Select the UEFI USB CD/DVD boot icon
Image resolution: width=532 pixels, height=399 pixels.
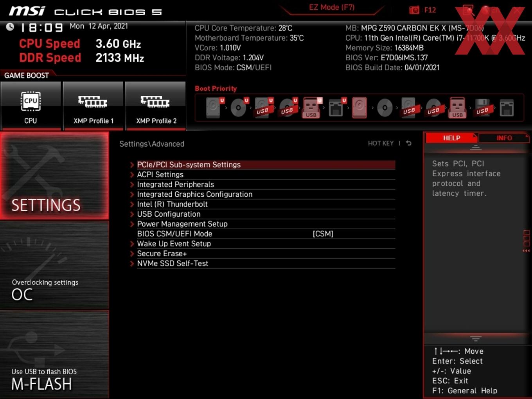[288, 108]
